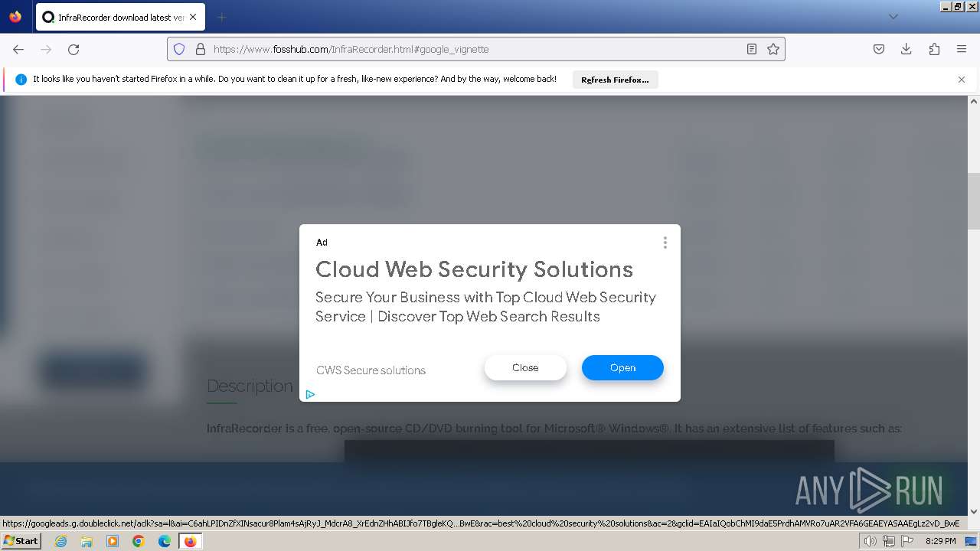The height and width of the screenshot is (551, 980).
Task: Show site security padlock info
Action: tap(201, 49)
